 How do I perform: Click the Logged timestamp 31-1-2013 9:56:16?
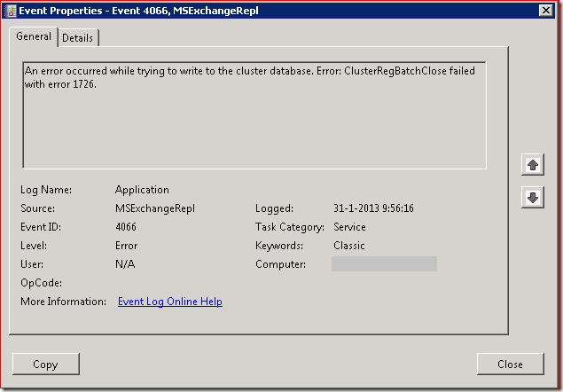pos(374,208)
